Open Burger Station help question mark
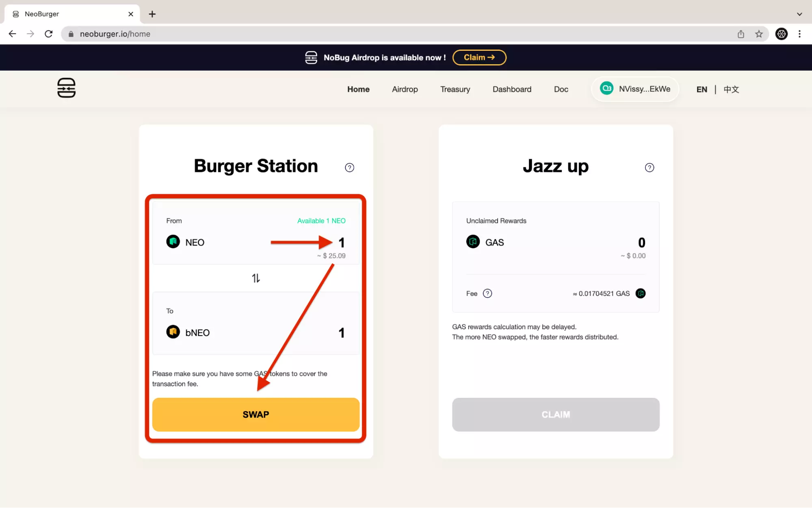812x508 pixels. [349, 167]
